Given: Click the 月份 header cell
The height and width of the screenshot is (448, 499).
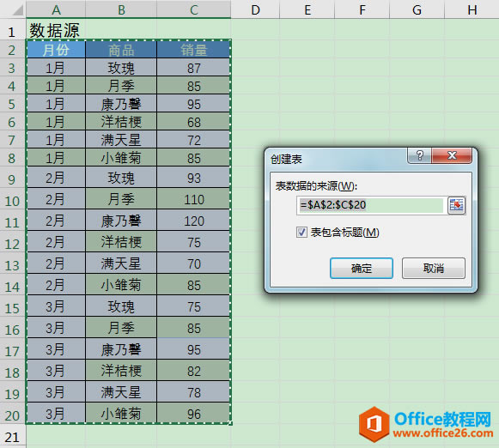Looking at the screenshot, I should pyautogui.click(x=56, y=50).
